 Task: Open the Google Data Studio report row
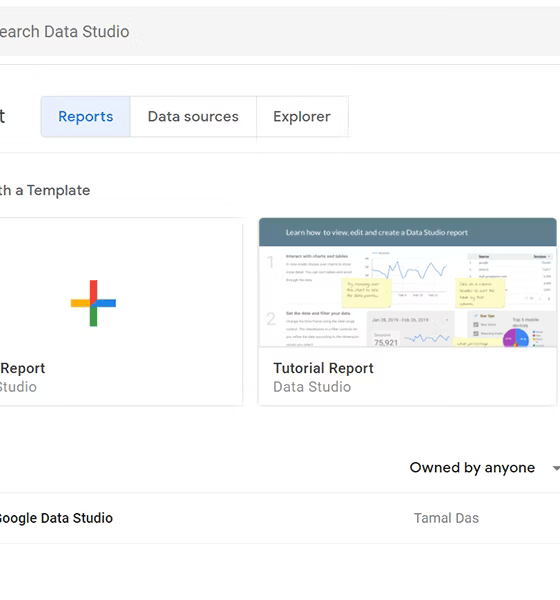pyautogui.click(x=280, y=518)
